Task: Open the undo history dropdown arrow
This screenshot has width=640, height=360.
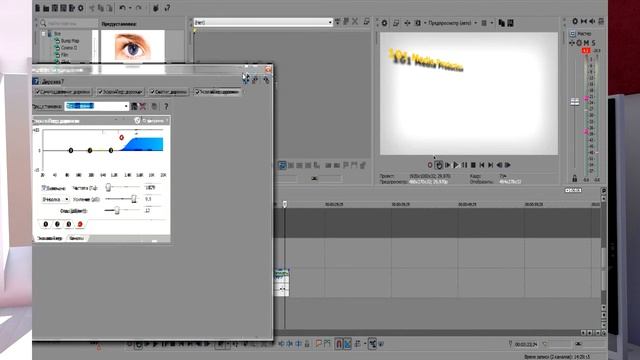Action: coord(130,8)
